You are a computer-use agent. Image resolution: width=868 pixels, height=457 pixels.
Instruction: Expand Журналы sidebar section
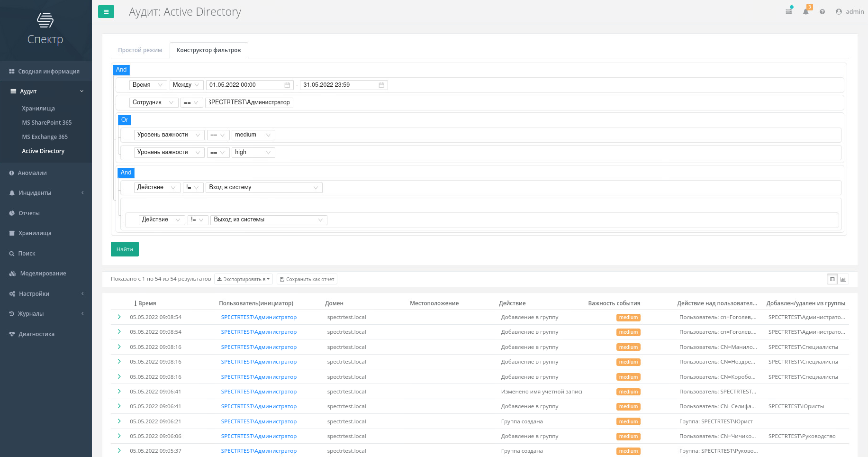pos(46,314)
